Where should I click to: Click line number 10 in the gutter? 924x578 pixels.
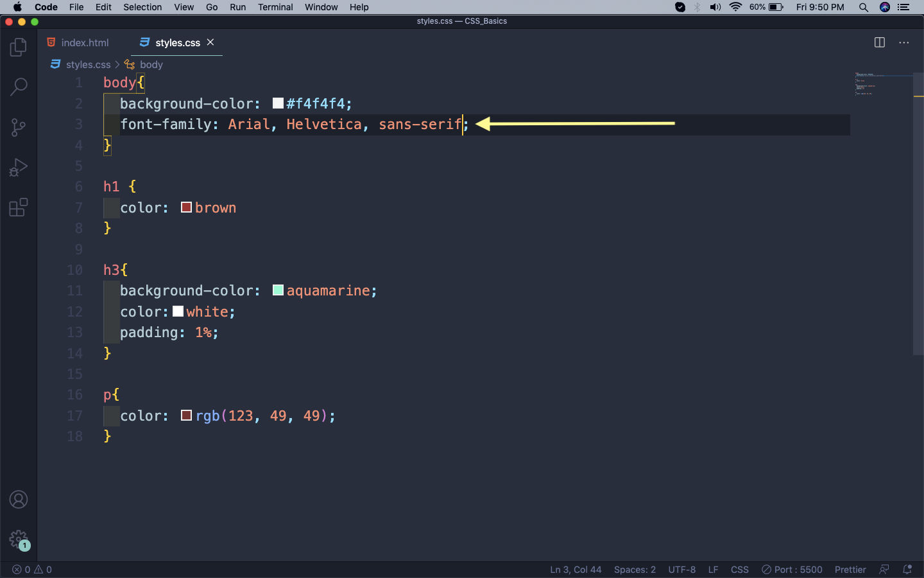(74, 270)
